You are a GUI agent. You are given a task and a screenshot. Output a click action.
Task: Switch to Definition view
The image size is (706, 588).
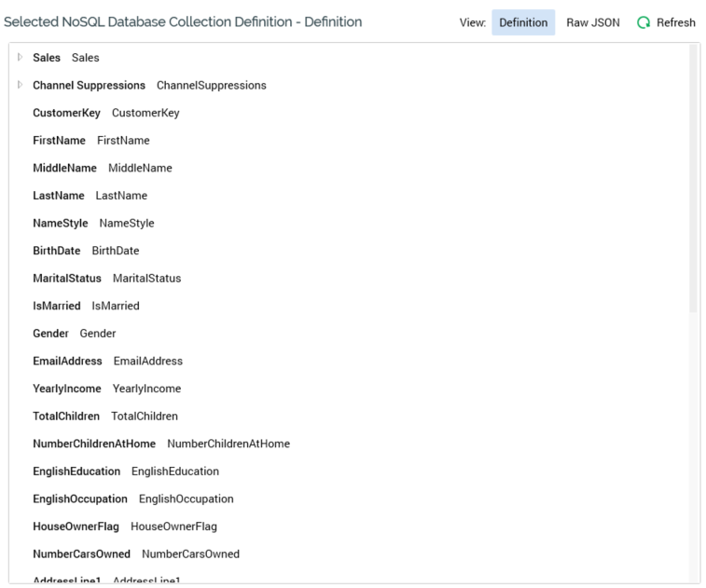[x=523, y=22]
